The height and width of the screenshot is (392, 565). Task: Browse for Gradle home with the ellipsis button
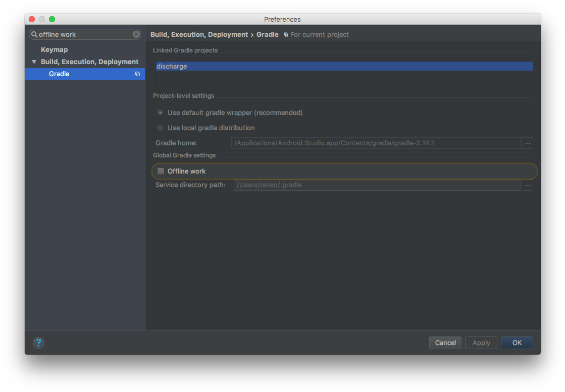[x=527, y=143]
